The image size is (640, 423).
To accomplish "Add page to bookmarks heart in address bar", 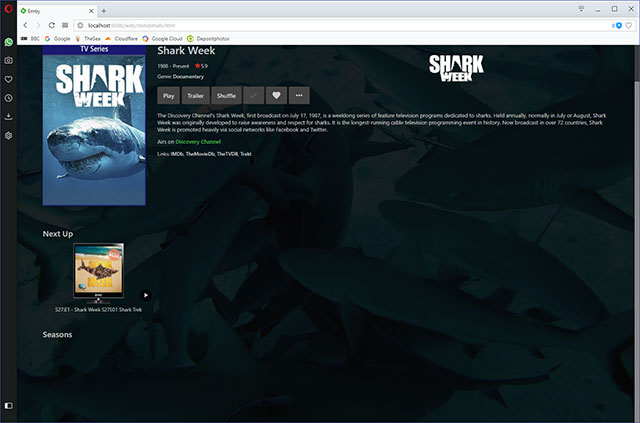I will [x=629, y=25].
